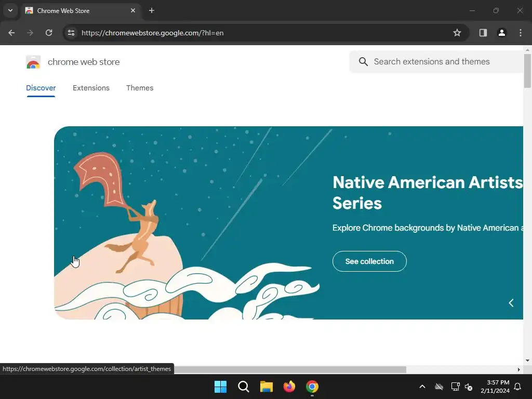
Task: Switch to the Themes tab
Action: pos(140,88)
